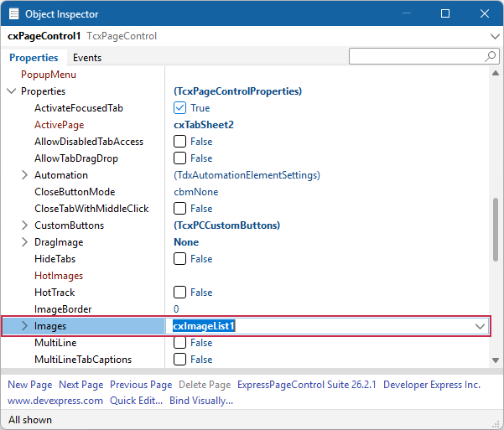Expand the Automation property node

pyautogui.click(x=25, y=175)
